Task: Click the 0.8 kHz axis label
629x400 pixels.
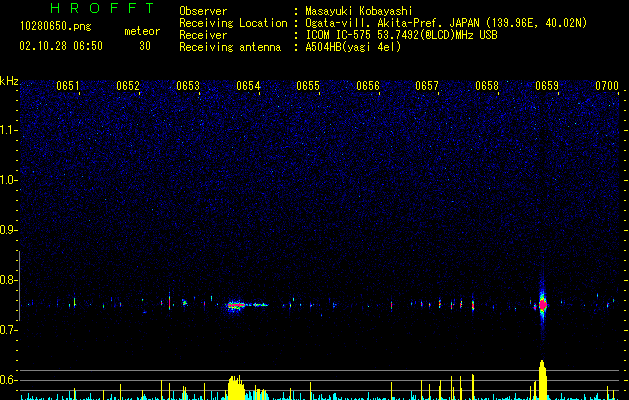Action: click(x=9, y=280)
